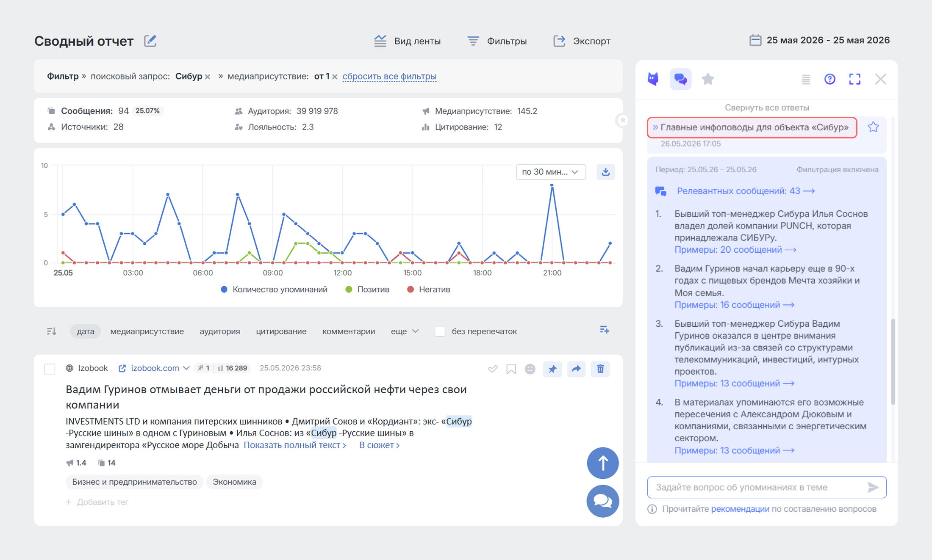Open the Фильтры panel
This screenshot has height=560, width=932.
point(497,41)
